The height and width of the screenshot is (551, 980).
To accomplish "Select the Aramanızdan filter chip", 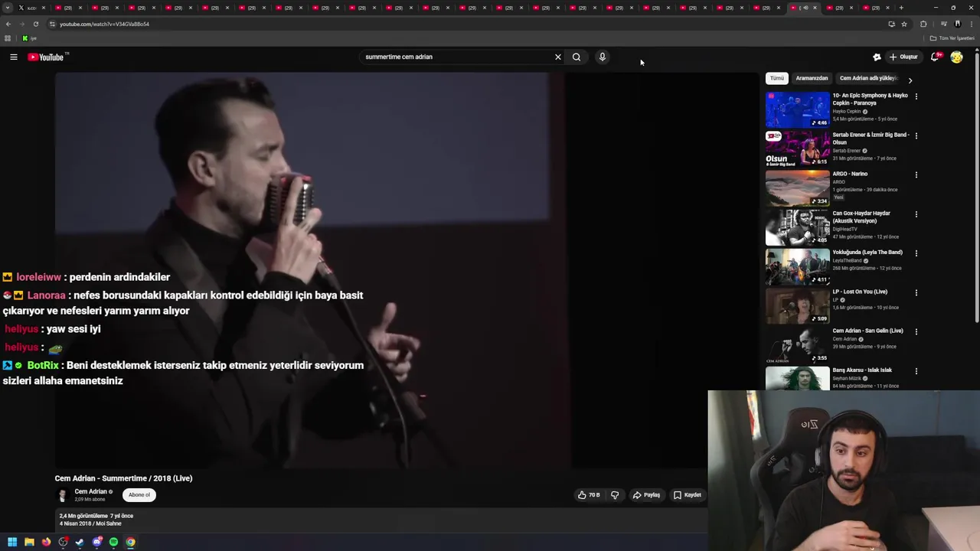I will [812, 78].
